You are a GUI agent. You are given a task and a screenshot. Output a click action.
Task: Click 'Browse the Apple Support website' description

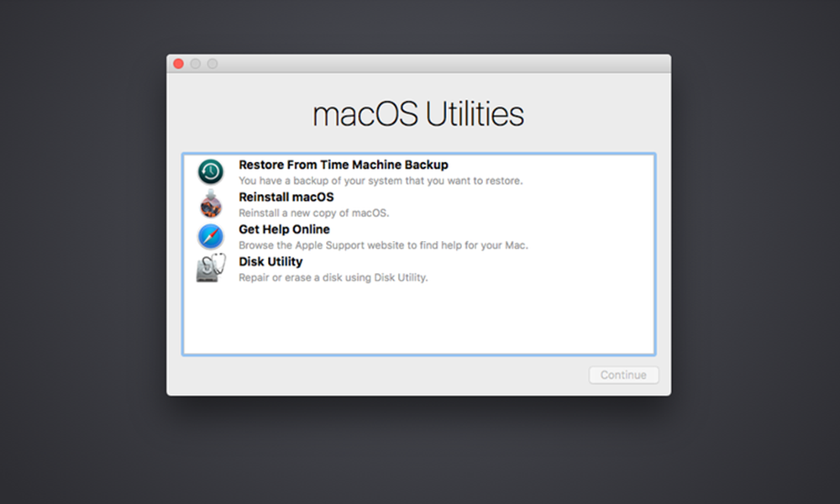pyautogui.click(x=383, y=245)
